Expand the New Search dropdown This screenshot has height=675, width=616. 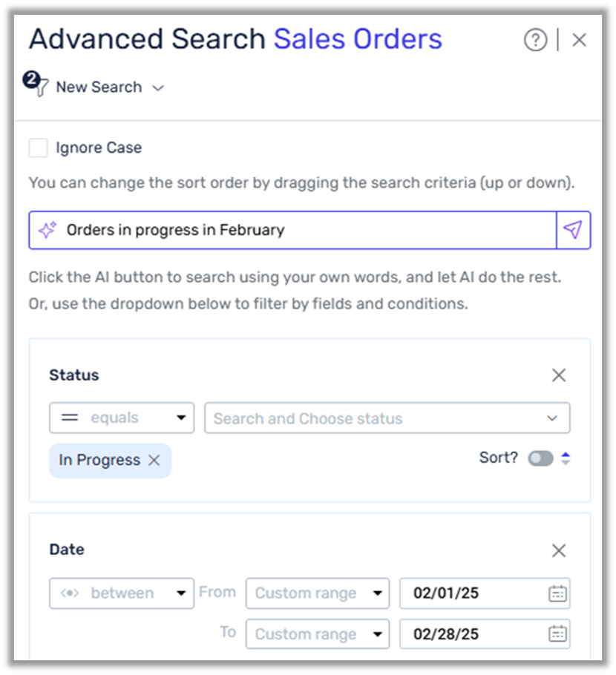(157, 87)
